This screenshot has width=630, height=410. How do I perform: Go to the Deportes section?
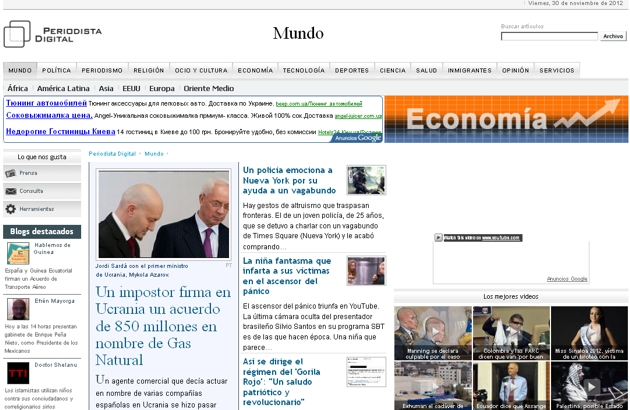point(351,70)
